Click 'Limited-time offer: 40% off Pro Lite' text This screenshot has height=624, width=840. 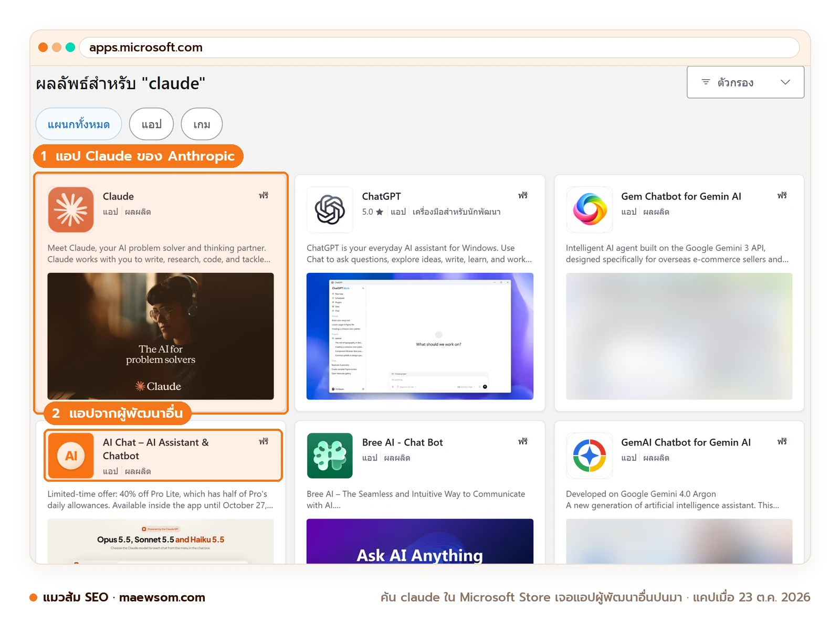(x=160, y=500)
